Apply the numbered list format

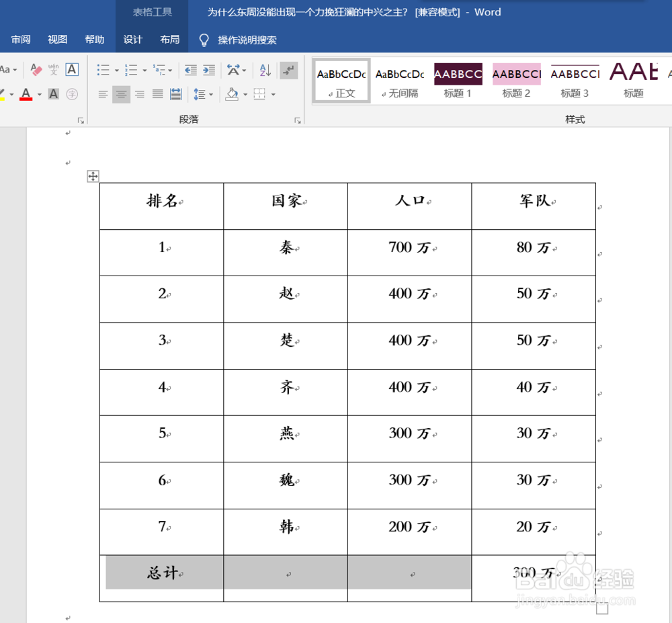pos(131,70)
